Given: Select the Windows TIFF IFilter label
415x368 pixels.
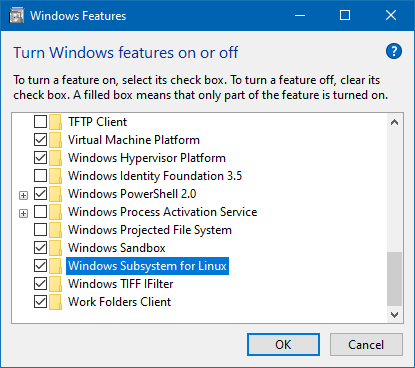Looking at the screenshot, I should (x=121, y=284).
